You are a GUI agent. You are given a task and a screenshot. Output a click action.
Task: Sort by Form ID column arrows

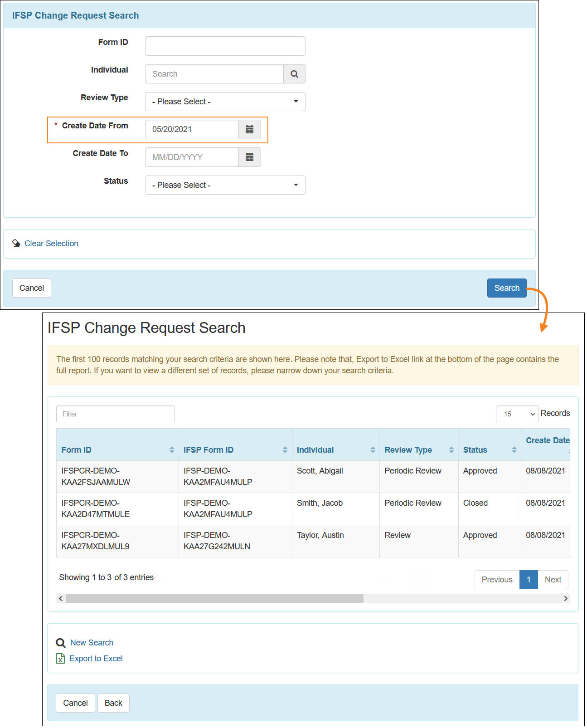tap(172, 450)
